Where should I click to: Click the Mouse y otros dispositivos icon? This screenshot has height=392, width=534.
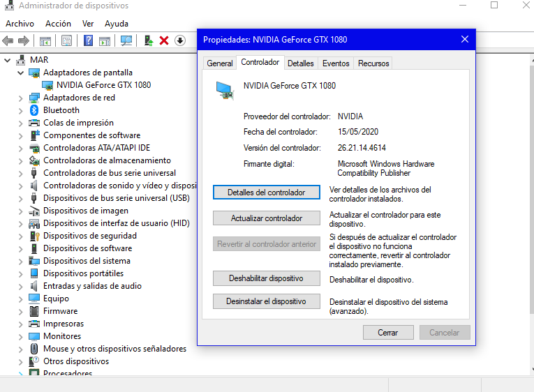34,349
